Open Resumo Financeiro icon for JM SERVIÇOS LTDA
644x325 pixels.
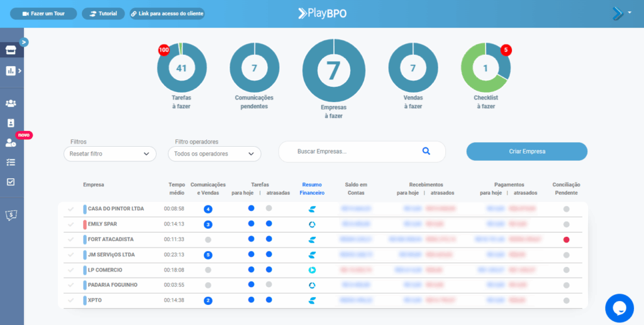pos(312,254)
